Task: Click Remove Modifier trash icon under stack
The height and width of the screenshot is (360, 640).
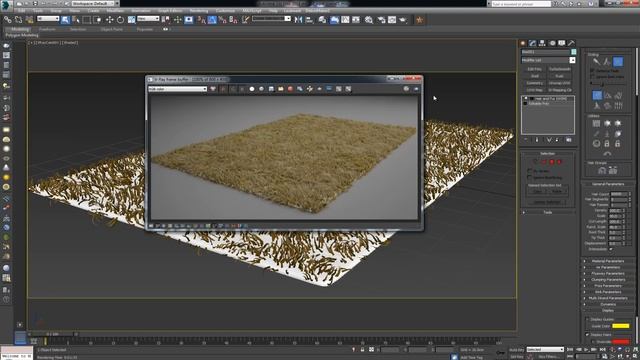Action: (x=558, y=140)
